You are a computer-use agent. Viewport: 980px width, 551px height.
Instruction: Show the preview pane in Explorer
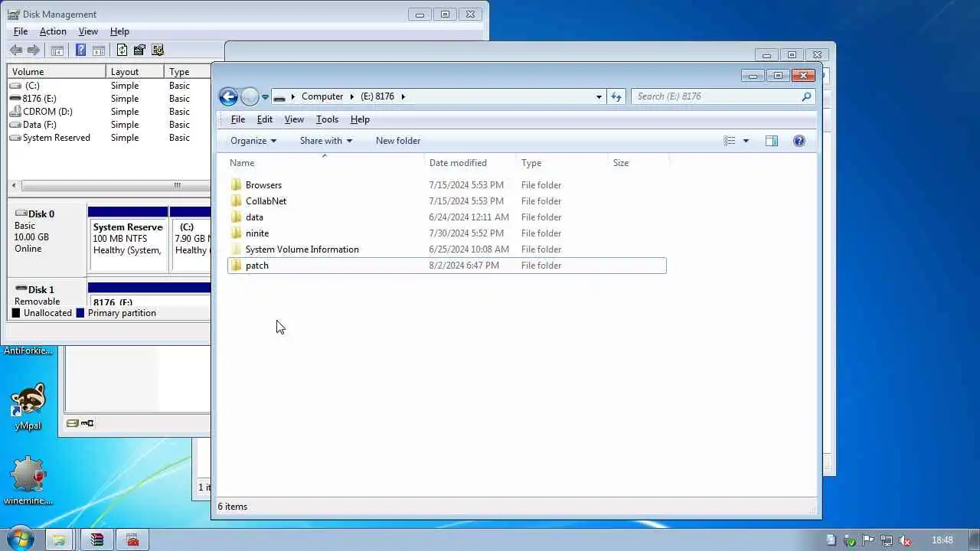coord(772,141)
